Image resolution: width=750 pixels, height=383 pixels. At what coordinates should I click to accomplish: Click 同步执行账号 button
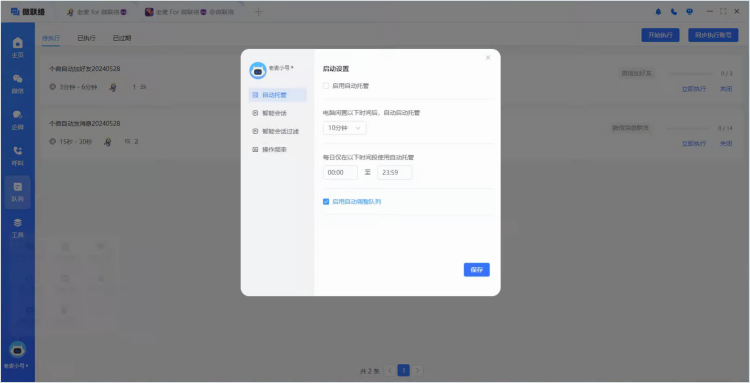(713, 35)
